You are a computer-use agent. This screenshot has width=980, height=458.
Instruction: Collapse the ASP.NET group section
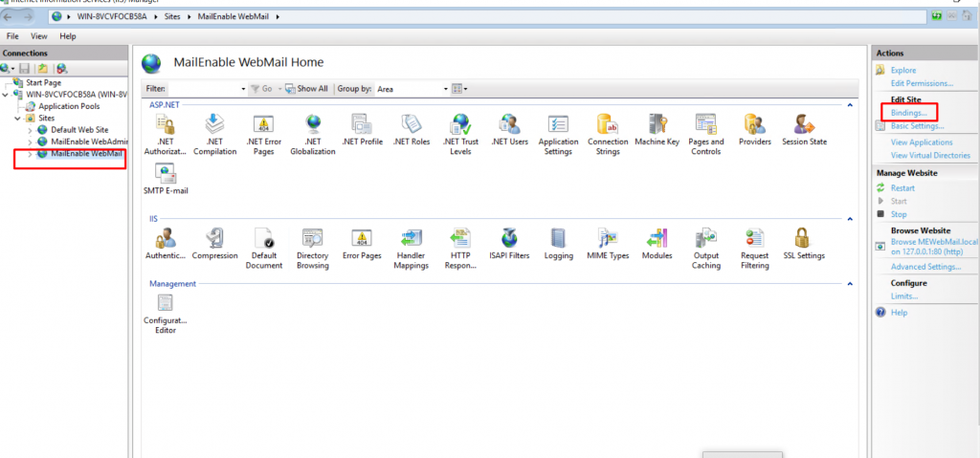(850, 105)
